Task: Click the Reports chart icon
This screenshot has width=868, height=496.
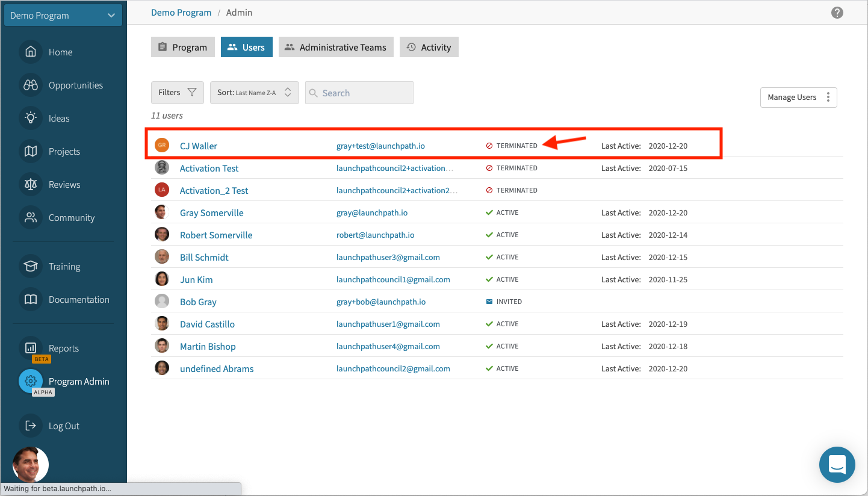Action: click(31, 348)
